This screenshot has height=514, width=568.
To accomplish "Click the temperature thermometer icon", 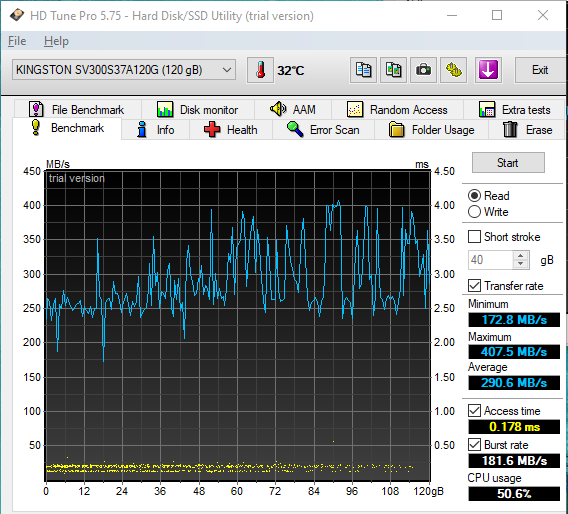I will 260,70.
